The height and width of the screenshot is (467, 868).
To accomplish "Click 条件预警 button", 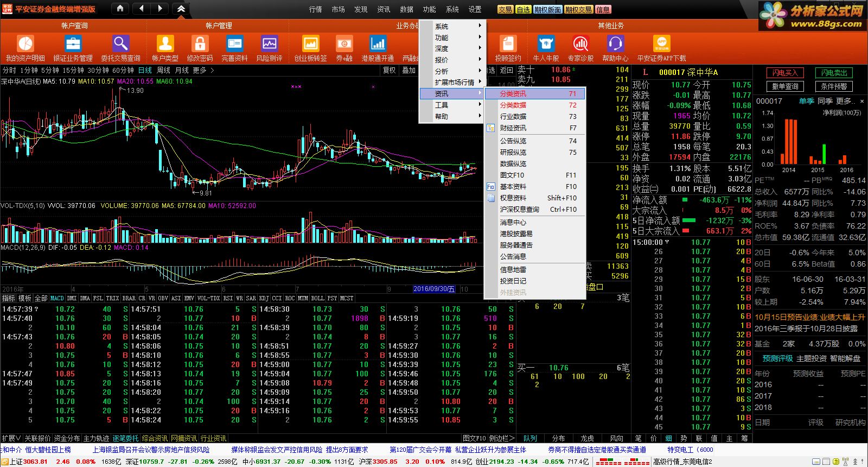I will coord(834,86).
